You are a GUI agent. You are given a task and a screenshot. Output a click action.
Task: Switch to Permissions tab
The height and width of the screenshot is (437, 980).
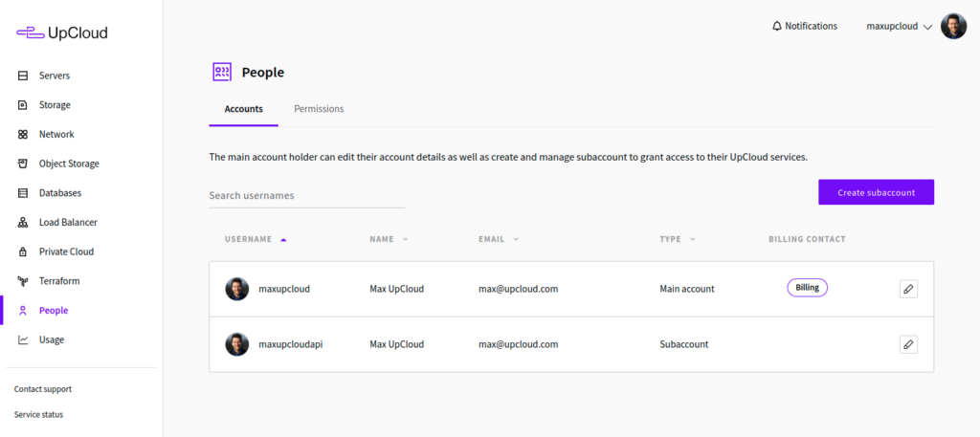pyautogui.click(x=319, y=109)
